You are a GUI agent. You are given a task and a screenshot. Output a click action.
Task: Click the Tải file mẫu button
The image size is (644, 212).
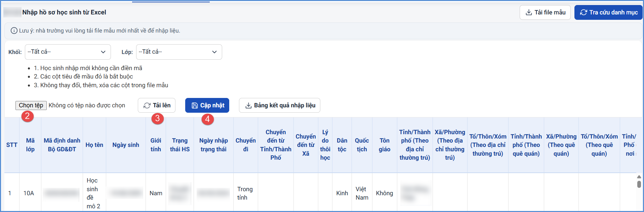(545, 12)
